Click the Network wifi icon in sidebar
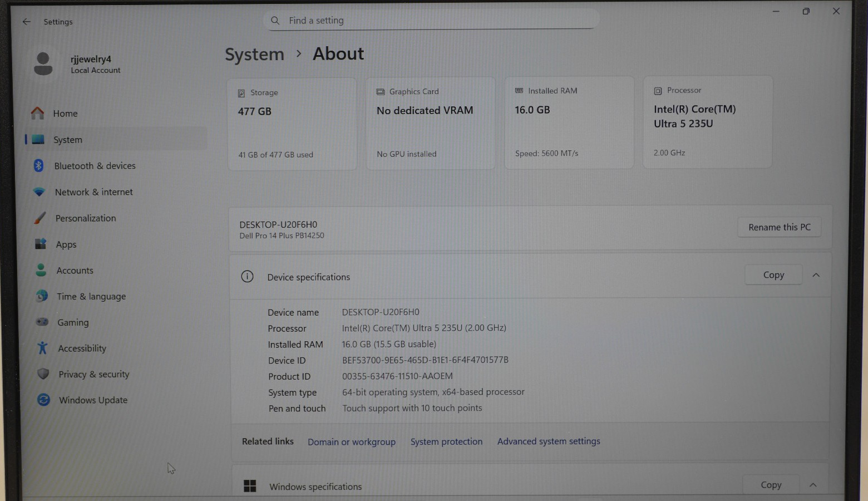Screen dimensions: 868x501 point(39,191)
